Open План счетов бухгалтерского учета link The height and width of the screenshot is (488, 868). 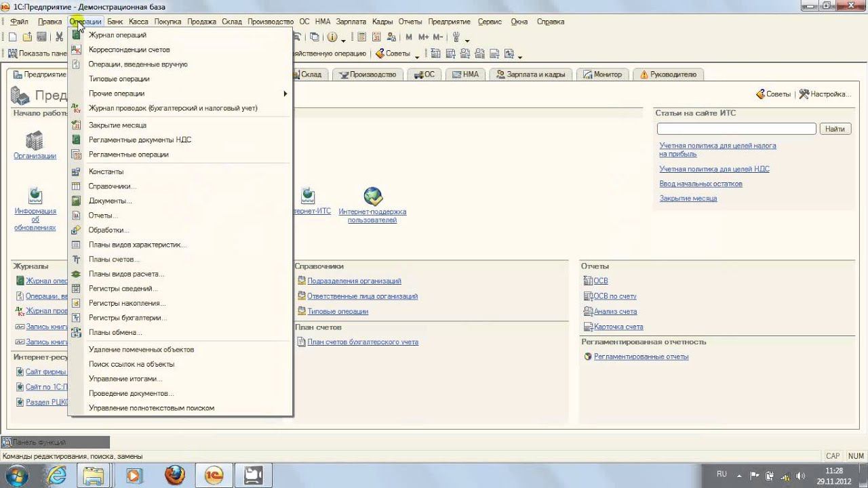click(x=363, y=342)
